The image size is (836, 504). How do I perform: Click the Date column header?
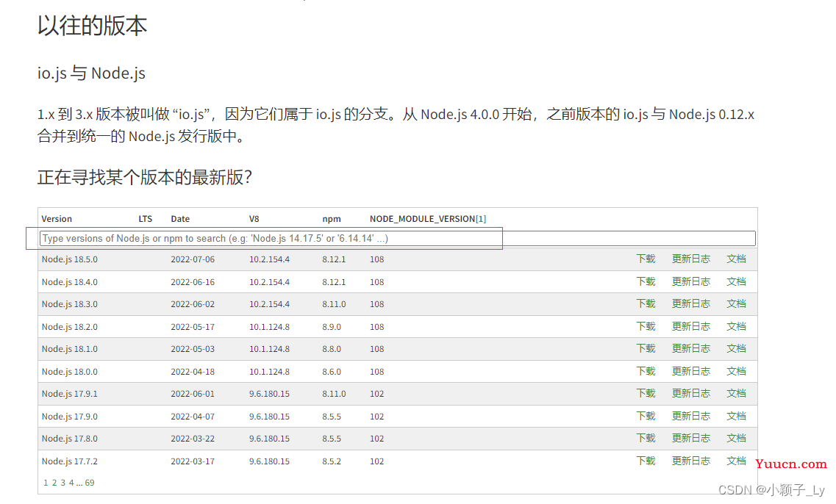tap(180, 219)
